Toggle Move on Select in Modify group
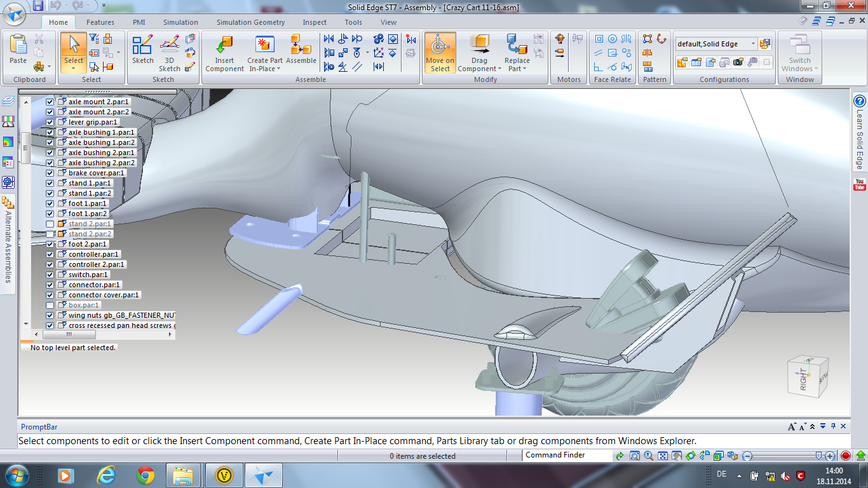The width and height of the screenshot is (868, 488). point(440,53)
